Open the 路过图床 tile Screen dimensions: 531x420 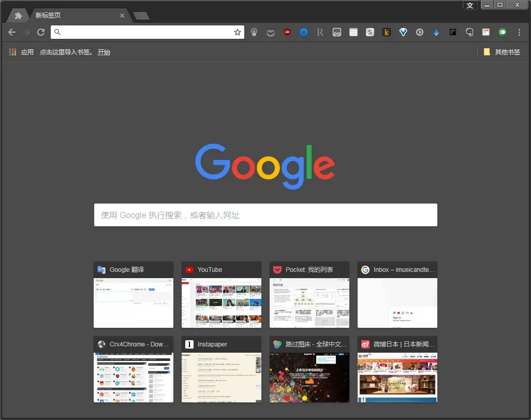click(309, 369)
